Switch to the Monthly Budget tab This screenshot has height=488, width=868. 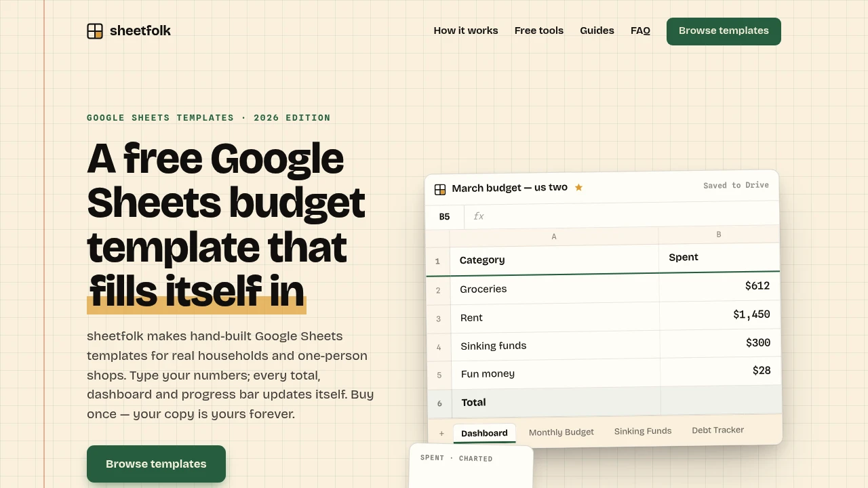[x=561, y=432]
